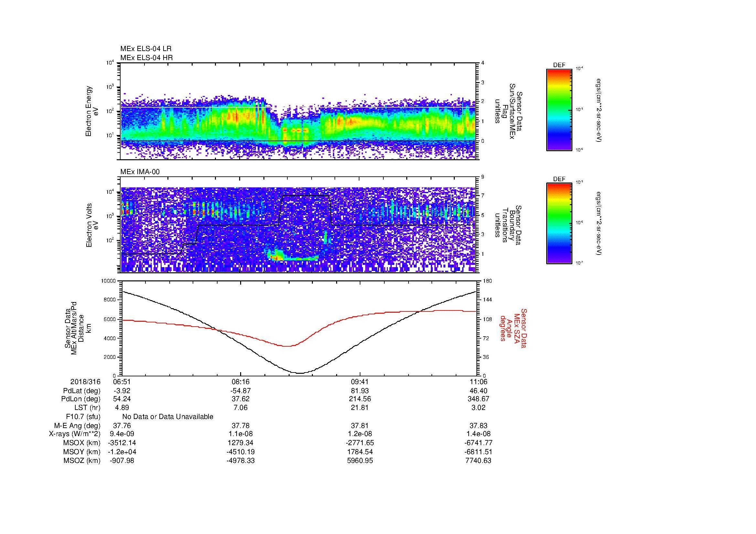Click the 'Electron Energy eV' axis label
Image resolution: width=756 pixels, height=534 pixels.
pyautogui.click(x=92, y=111)
